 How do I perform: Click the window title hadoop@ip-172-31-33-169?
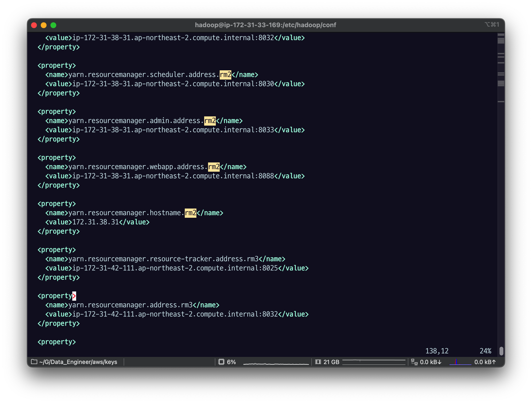coord(266,25)
